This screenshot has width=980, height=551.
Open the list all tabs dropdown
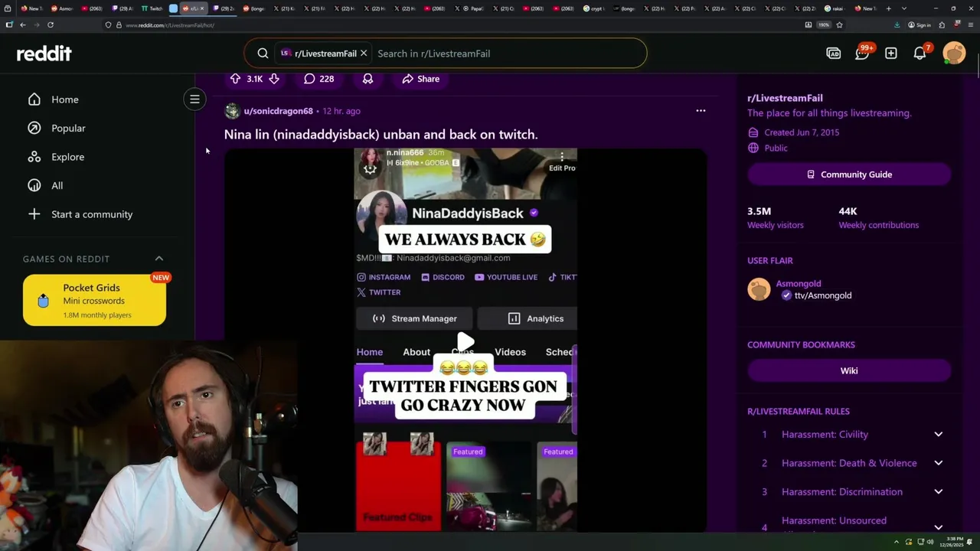click(904, 8)
